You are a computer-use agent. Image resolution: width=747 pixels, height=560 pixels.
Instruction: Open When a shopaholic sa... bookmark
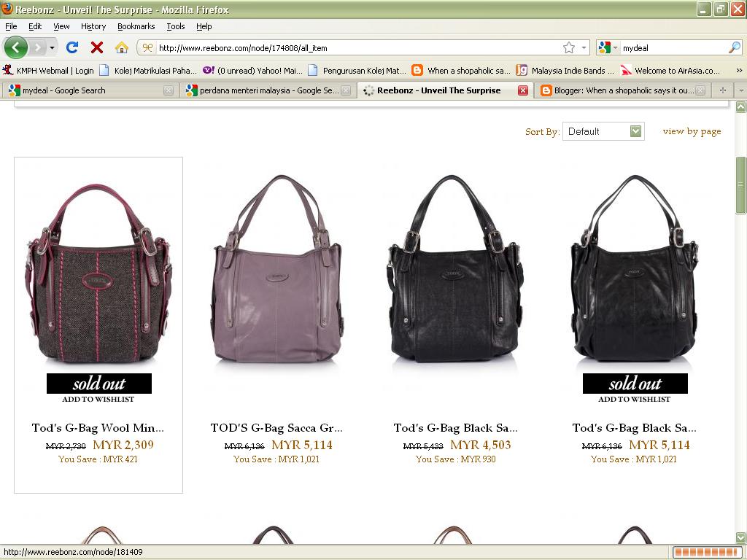[461, 71]
